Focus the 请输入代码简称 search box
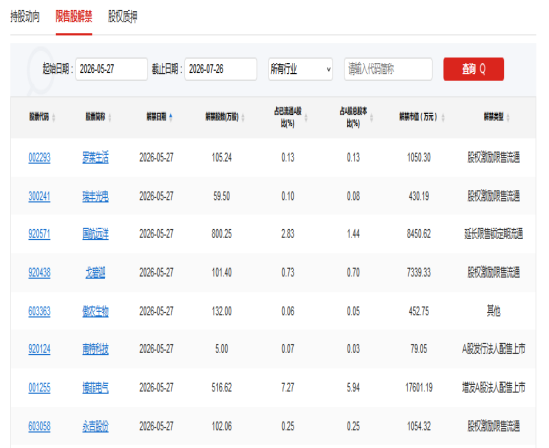 click(x=388, y=69)
